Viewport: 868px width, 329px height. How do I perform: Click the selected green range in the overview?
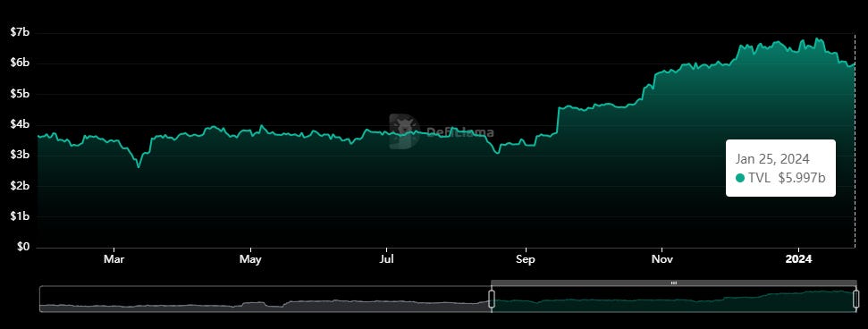[x=673, y=299]
